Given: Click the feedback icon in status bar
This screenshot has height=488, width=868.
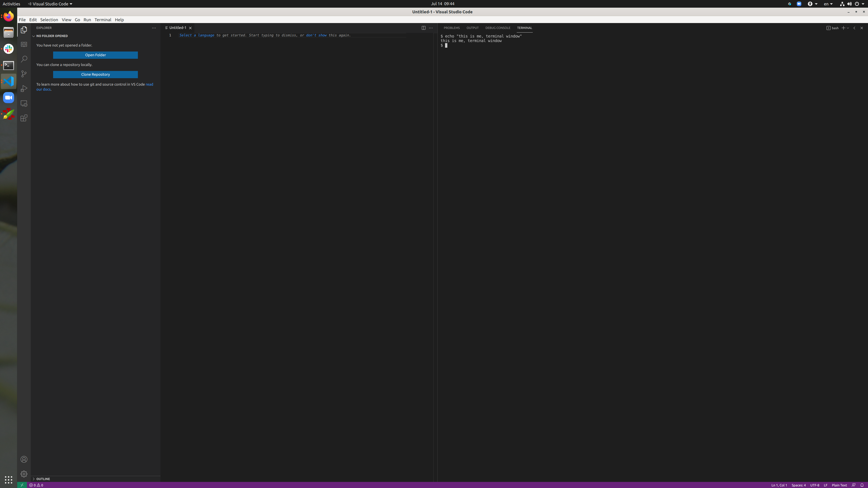Looking at the screenshot, I should [x=854, y=485].
